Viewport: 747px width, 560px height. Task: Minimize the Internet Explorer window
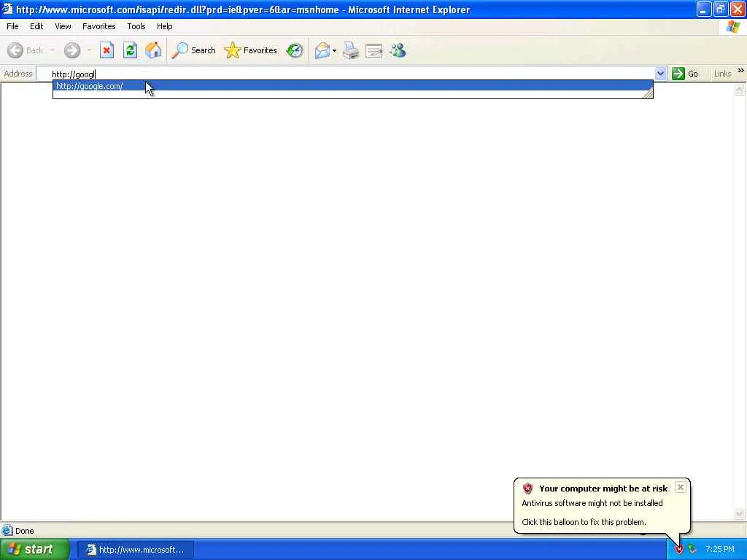(x=703, y=9)
